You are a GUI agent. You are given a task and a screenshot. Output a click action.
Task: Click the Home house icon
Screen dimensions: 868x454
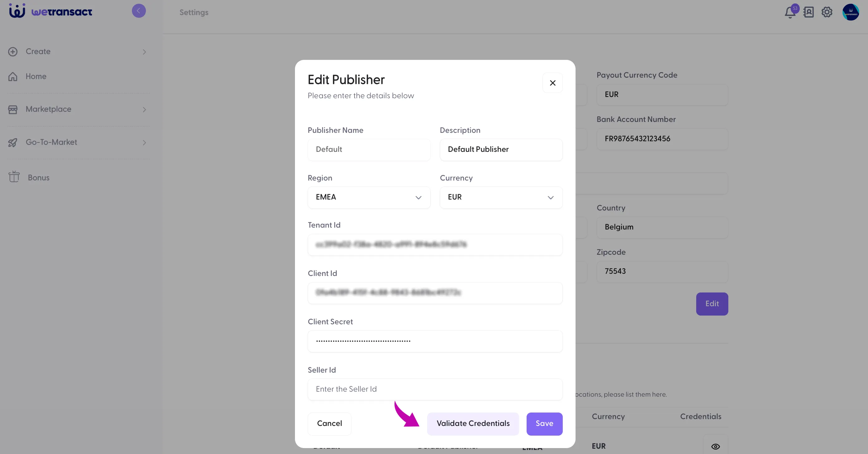13,76
